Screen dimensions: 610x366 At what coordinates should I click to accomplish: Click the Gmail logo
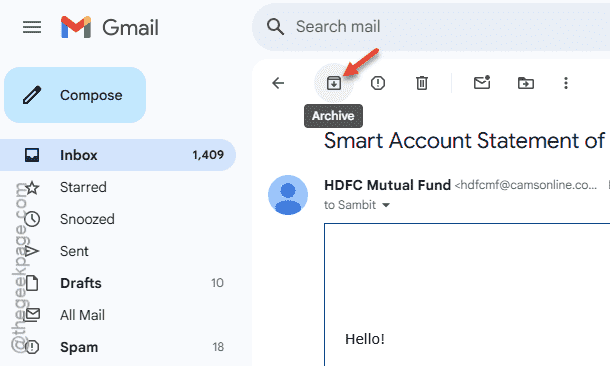point(110,27)
